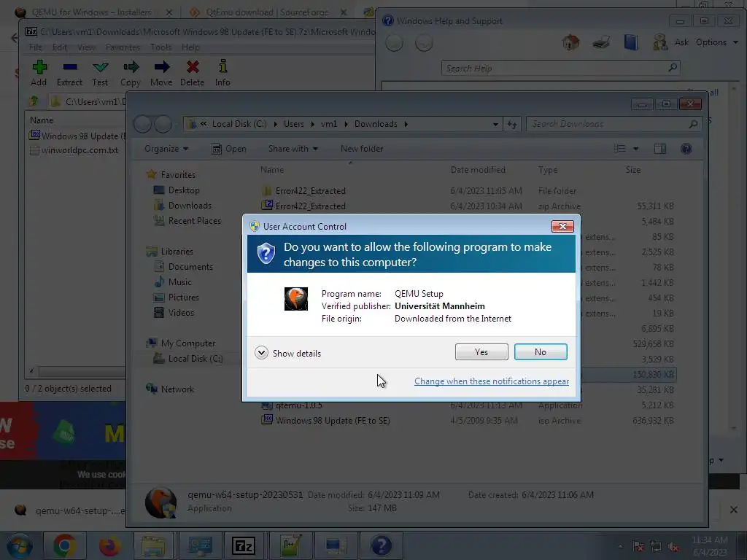Select Downloads in Favorites navigation pane
The height and width of the screenshot is (560, 747).
click(x=182, y=205)
